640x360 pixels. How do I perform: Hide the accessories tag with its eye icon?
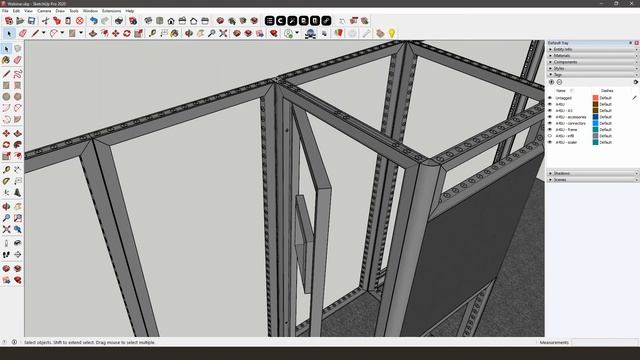[x=550, y=117]
